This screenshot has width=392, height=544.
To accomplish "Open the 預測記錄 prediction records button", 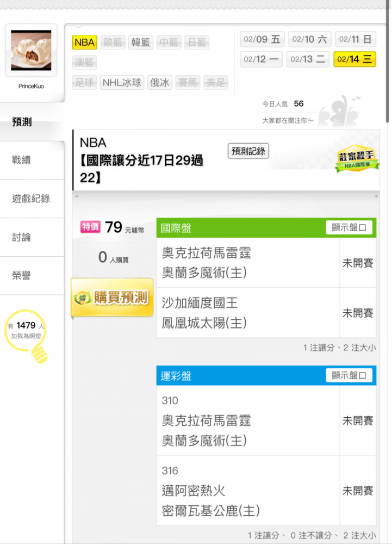I will click(248, 151).
